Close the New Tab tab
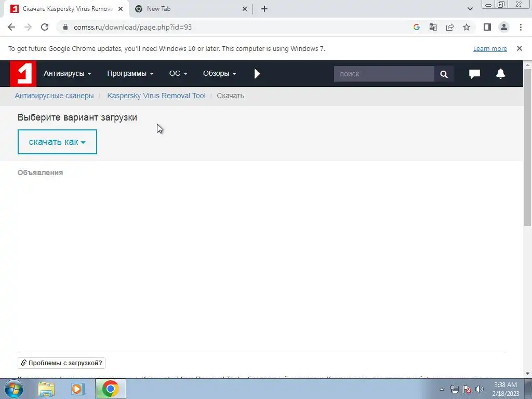 (x=245, y=9)
